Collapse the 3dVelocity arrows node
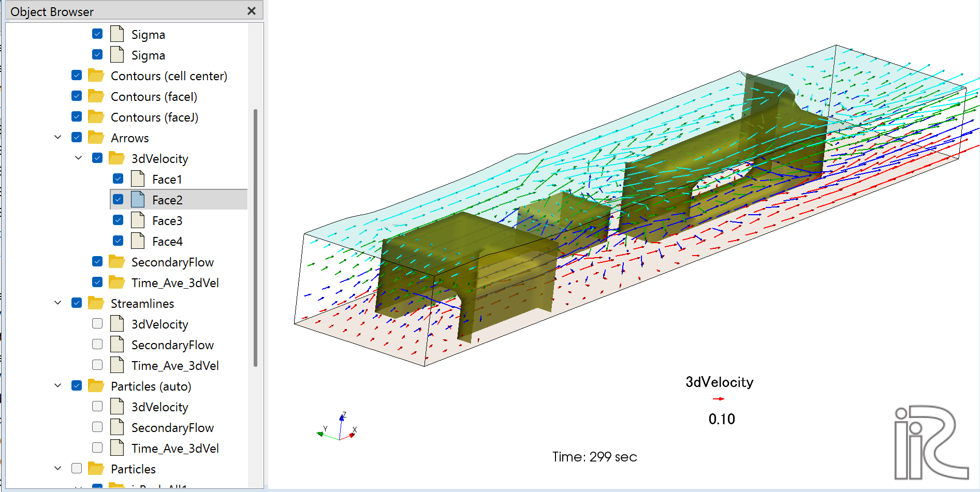980x492 pixels. [79, 158]
